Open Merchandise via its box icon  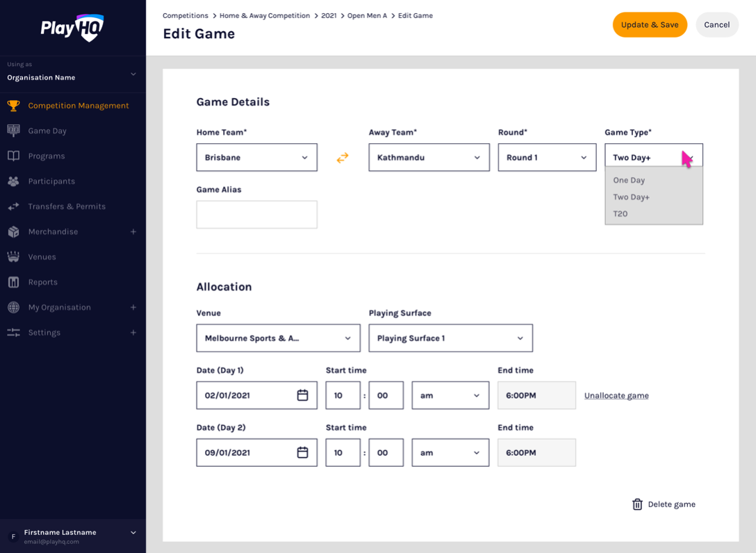click(x=13, y=231)
